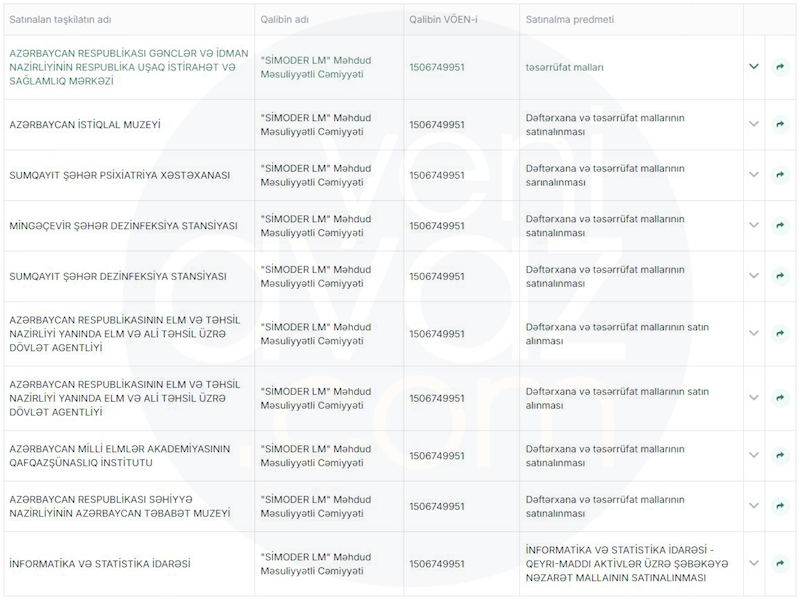The height and width of the screenshot is (602, 800).
Task: Select the 'AZƏRBAYCAN İSTİQLAL MUZEYİ' organization name
Action: point(85,124)
